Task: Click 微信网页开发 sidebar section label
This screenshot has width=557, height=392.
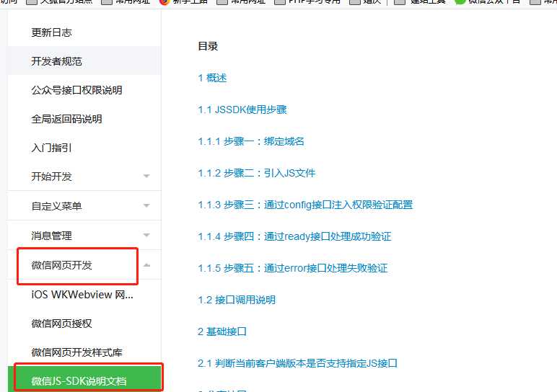Action: 62,265
